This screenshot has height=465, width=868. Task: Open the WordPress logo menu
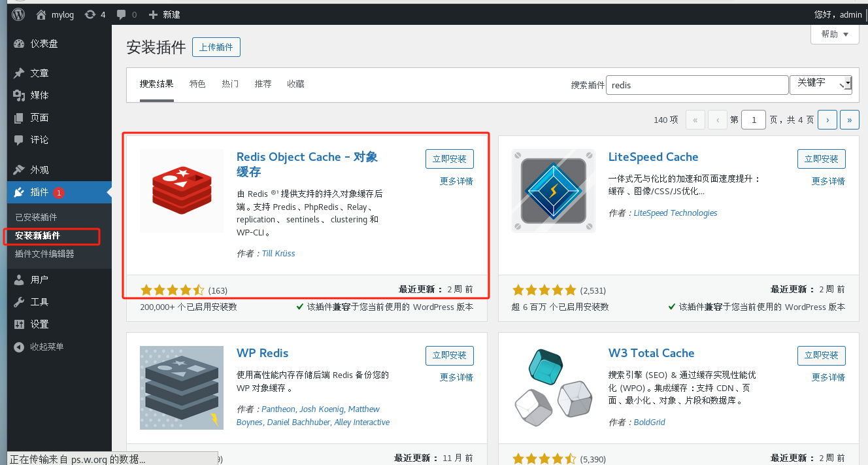[x=18, y=14]
